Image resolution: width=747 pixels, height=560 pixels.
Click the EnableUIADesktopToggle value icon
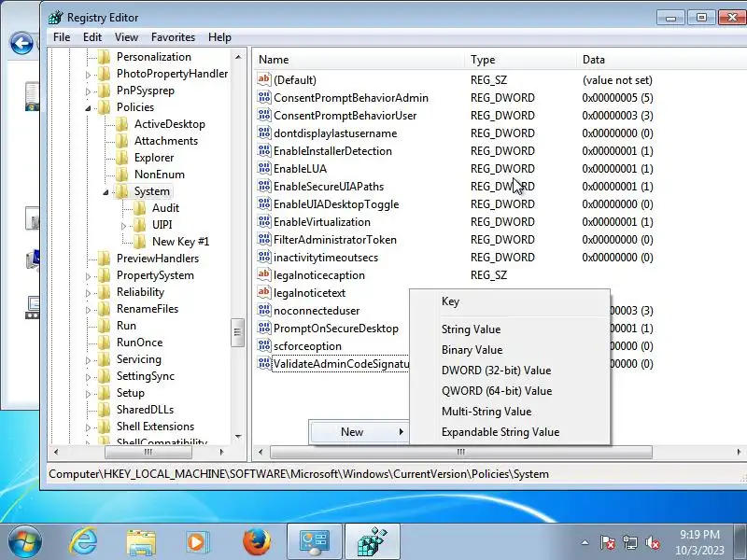click(264, 203)
